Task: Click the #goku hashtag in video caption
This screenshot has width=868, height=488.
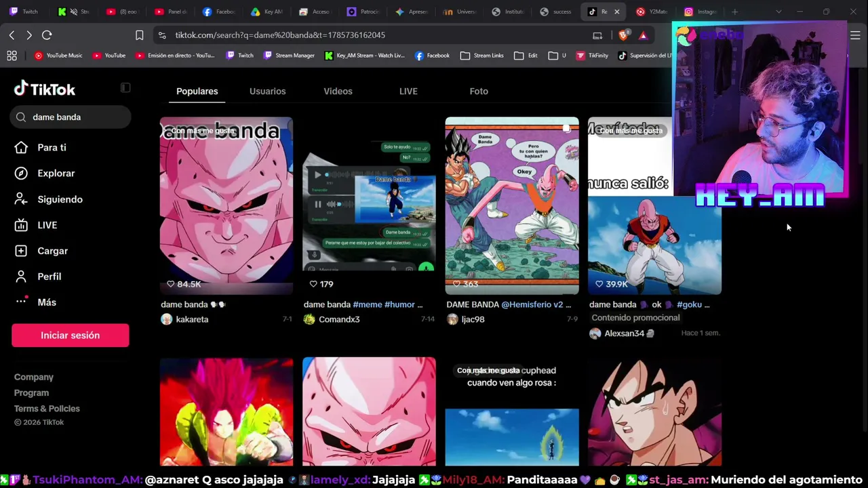Action: (x=689, y=305)
